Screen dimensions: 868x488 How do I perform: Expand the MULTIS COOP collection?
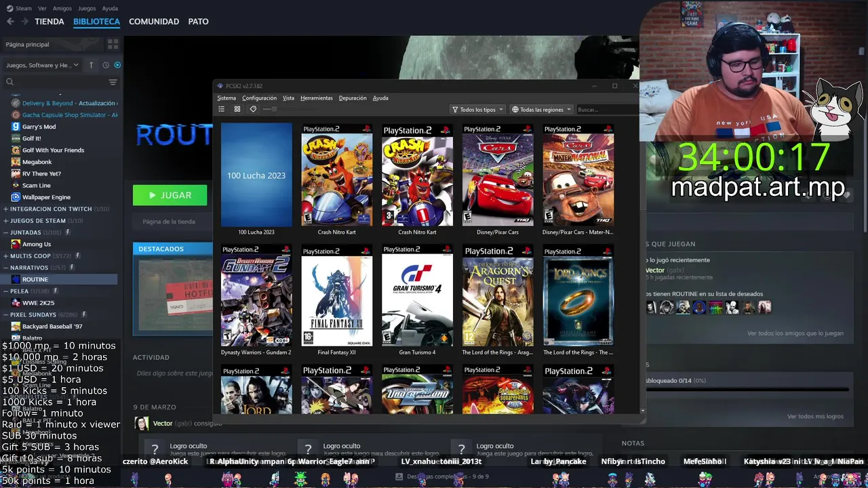[6, 256]
